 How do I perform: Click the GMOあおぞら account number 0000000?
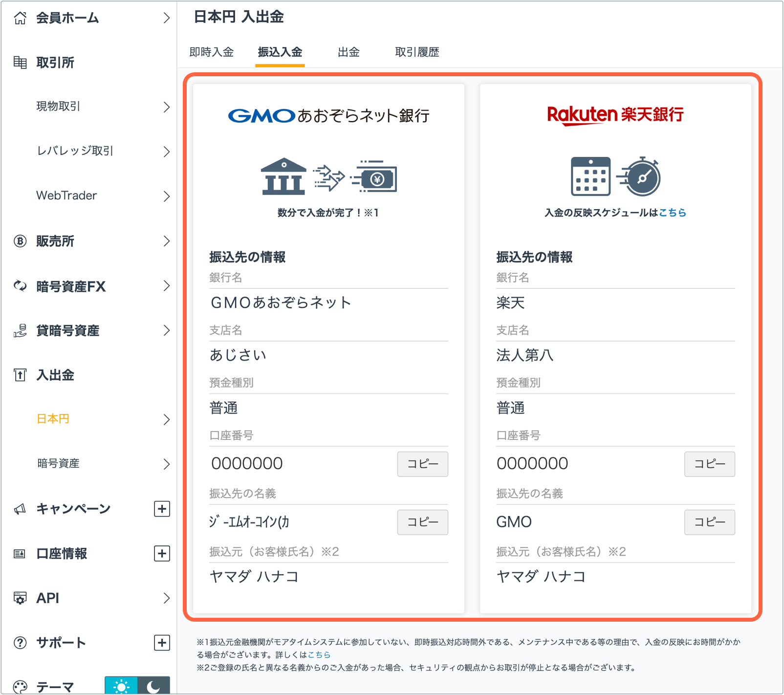[247, 463]
